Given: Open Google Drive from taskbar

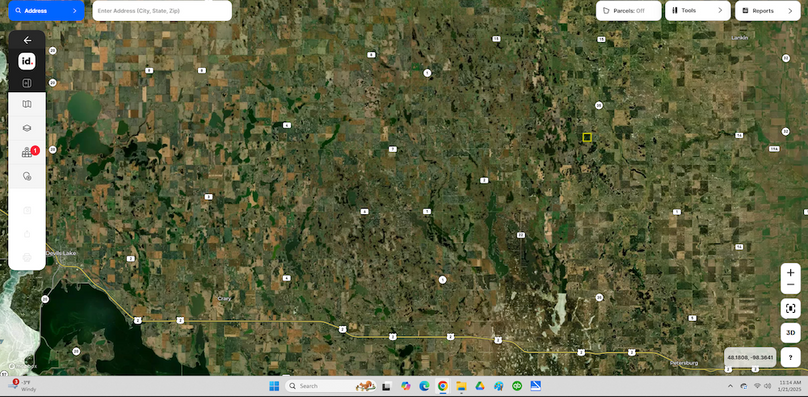Looking at the screenshot, I should coord(480,386).
